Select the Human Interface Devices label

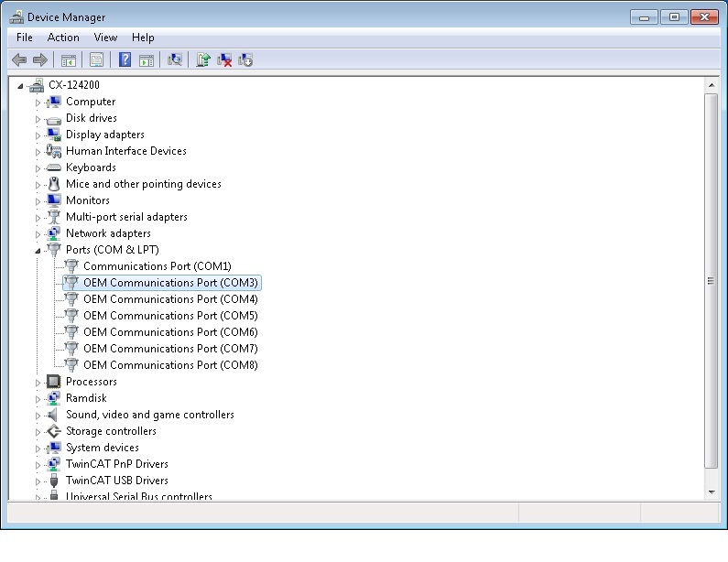(x=125, y=151)
